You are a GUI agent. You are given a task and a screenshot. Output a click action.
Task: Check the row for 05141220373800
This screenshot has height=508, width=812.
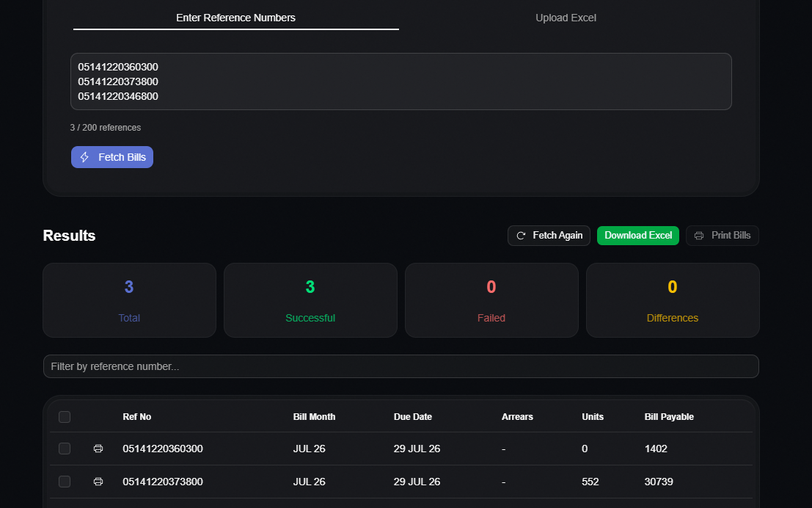[65, 482]
